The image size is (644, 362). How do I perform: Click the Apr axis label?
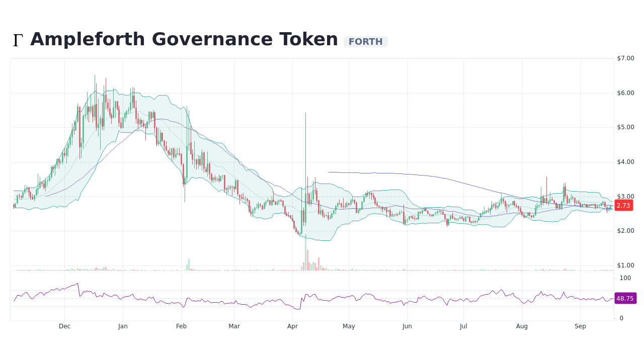coord(292,326)
